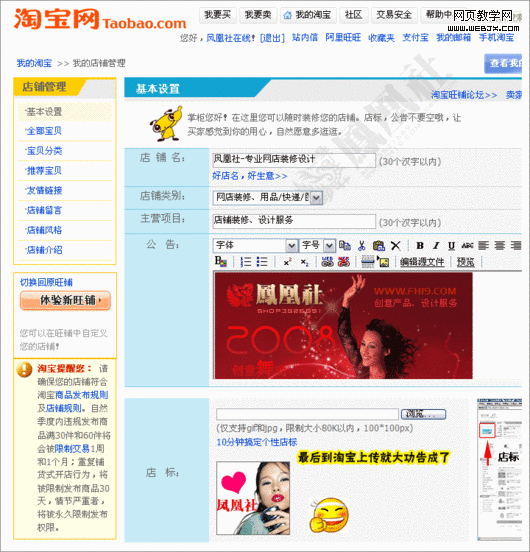Click the 切换回原旺铺 link
This screenshot has width=530, height=552.
(x=46, y=282)
